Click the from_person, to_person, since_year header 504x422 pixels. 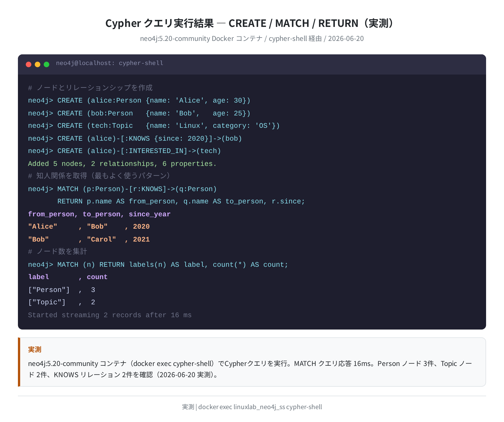pos(99,214)
